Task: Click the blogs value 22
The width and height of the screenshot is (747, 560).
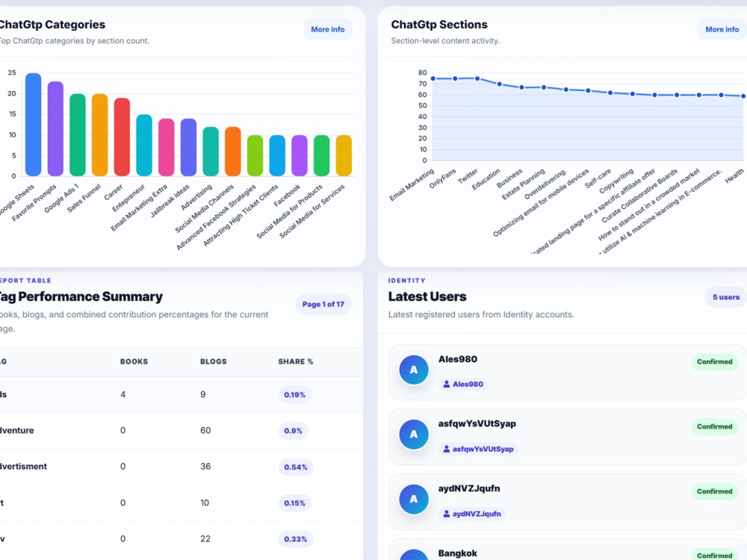Action: click(x=205, y=539)
